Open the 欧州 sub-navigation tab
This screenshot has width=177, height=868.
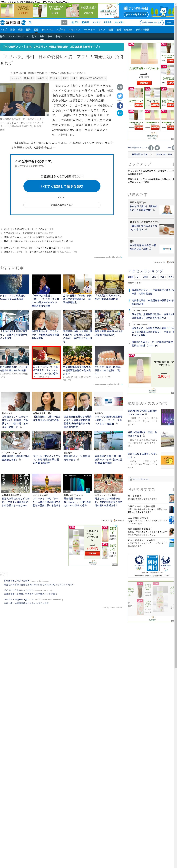[x=42, y=36]
